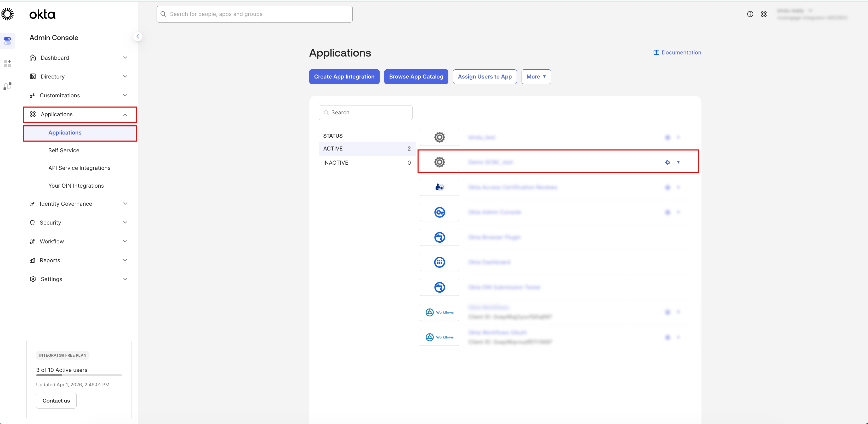Open the apps grid icon in header
The height and width of the screenshot is (424, 868).
point(763,14)
